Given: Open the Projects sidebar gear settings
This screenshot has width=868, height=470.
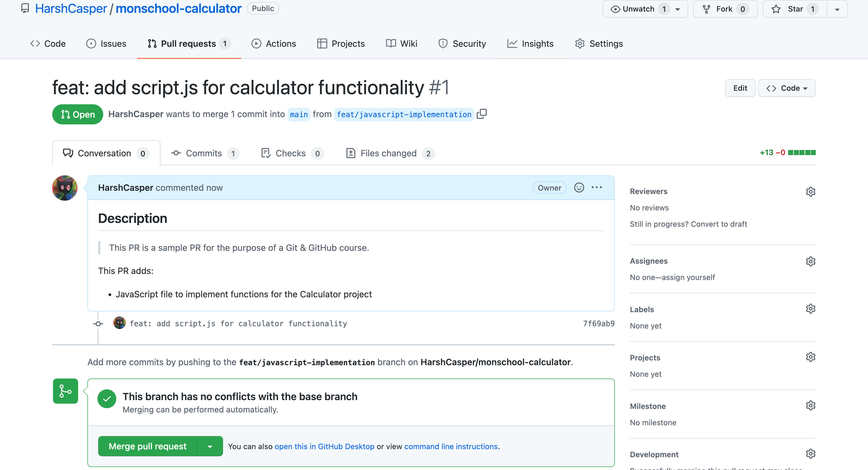Looking at the screenshot, I should tap(810, 357).
